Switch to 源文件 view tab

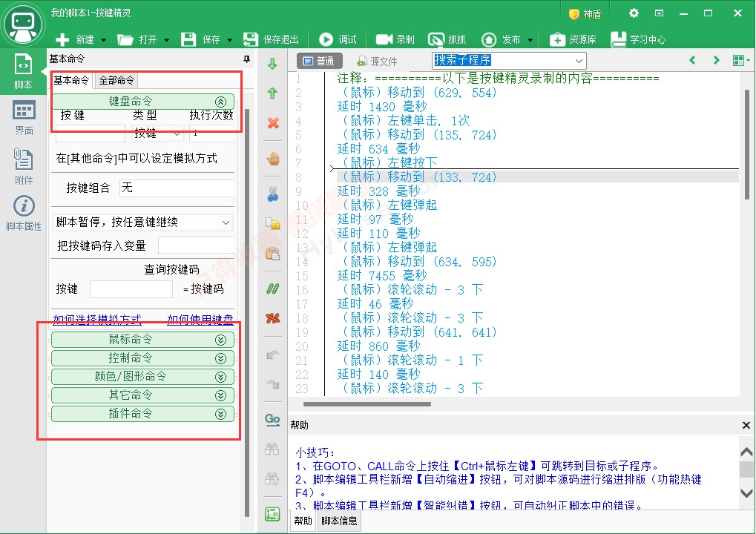click(377, 62)
